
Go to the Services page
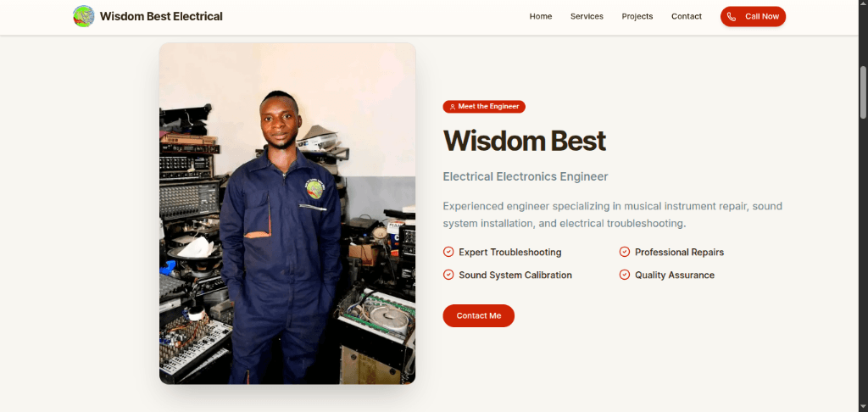click(x=587, y=17)
